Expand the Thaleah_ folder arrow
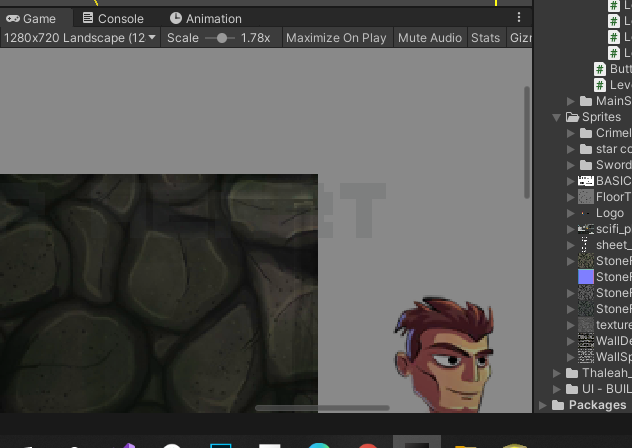 pos(557,373)
